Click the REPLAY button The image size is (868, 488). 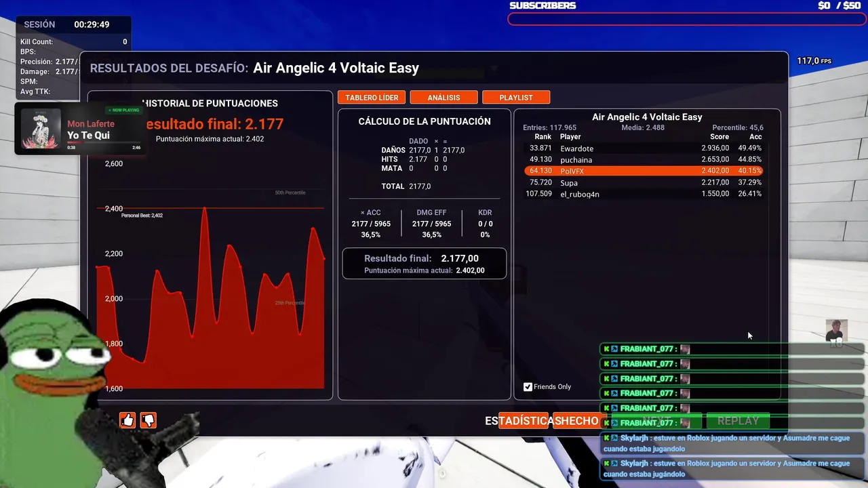tap(738, 421)
